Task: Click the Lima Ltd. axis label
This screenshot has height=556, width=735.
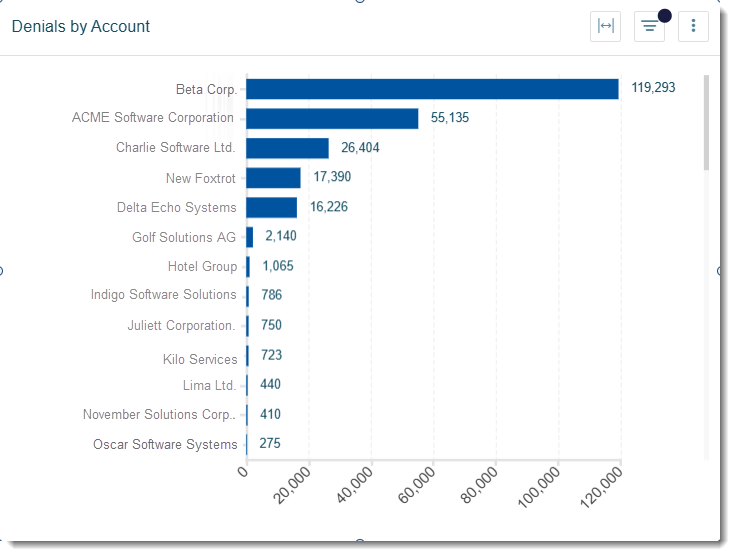Action: tap(209, 385)
